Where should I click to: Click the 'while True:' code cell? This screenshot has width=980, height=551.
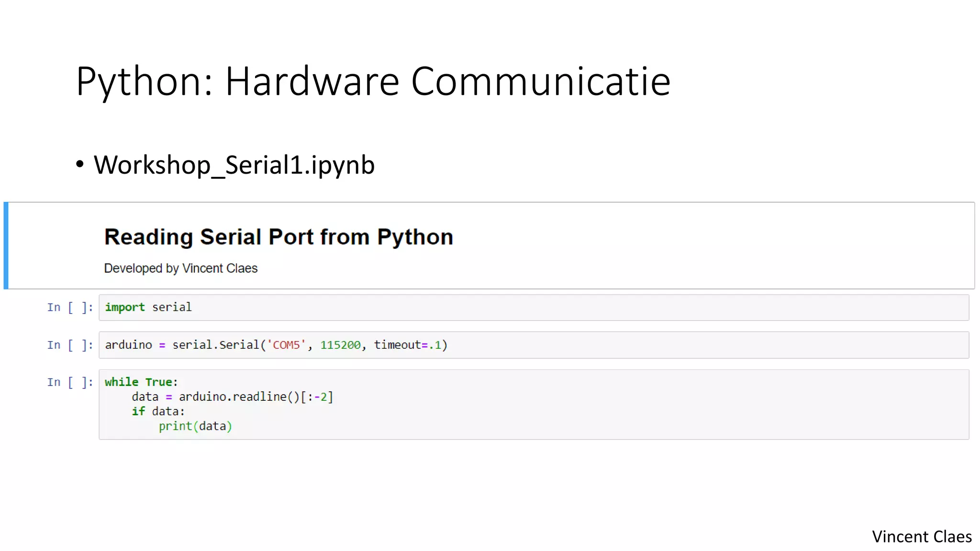534,404
